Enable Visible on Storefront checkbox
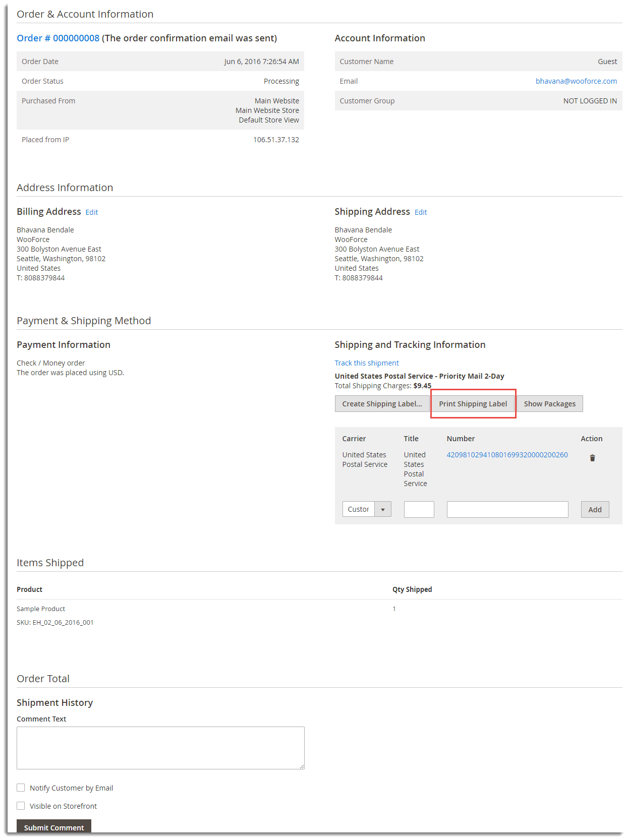The image size is (627, 840). (21, 806)
